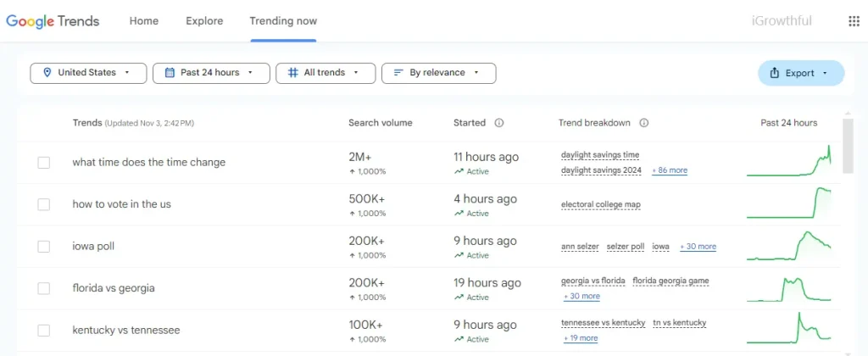Click the Trend breakdown column header
The width and height of the screenshot is (868, 356).
point(594,123)
